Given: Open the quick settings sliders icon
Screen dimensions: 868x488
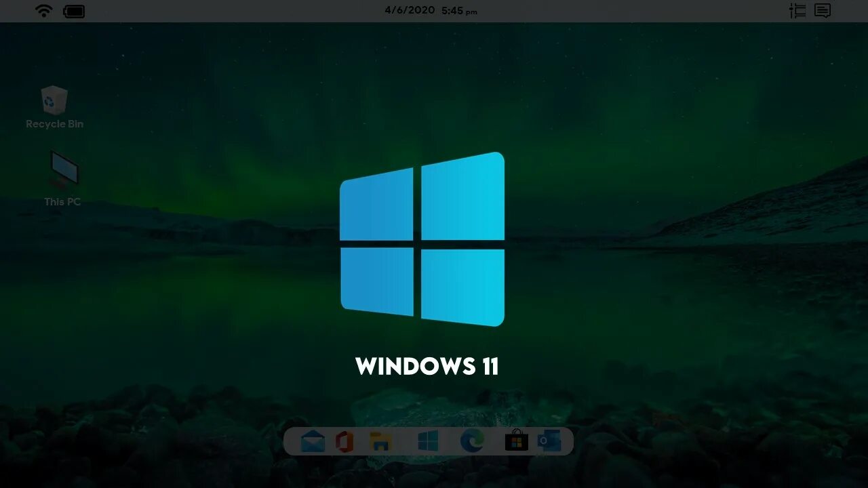Looking at the screenshot, I should click(x=797, y=11).
